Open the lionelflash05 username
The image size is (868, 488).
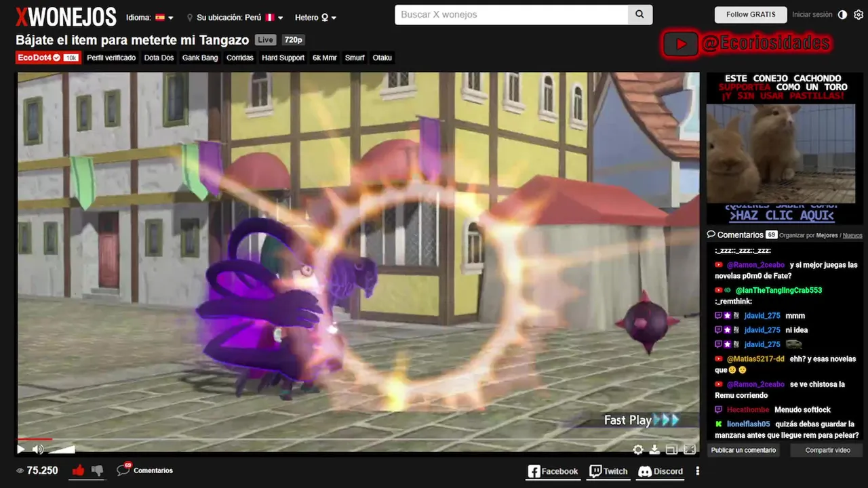click(748, 424)
